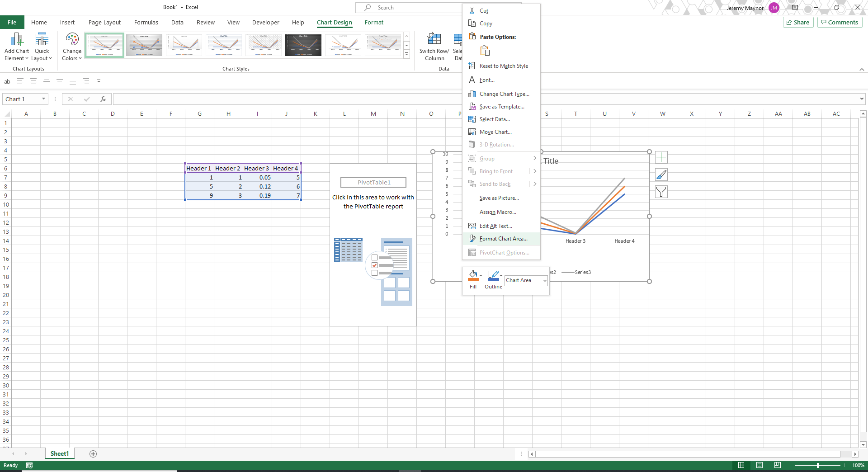Click the Share button
The image size is (868, 472).
pyautogui.click(x=798, y=22)
